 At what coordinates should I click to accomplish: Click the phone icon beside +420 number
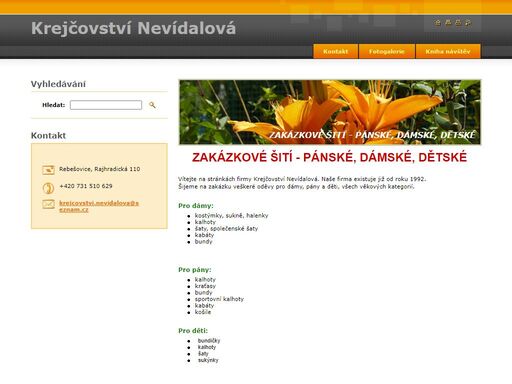(48, 188)
